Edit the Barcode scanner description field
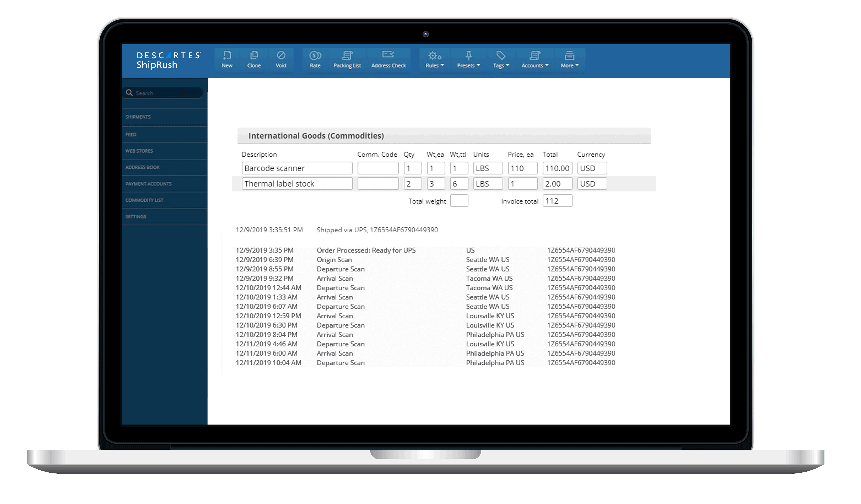The height and width of the screenshot is (504, 861). pyautogui.click(x=297, y=168)
